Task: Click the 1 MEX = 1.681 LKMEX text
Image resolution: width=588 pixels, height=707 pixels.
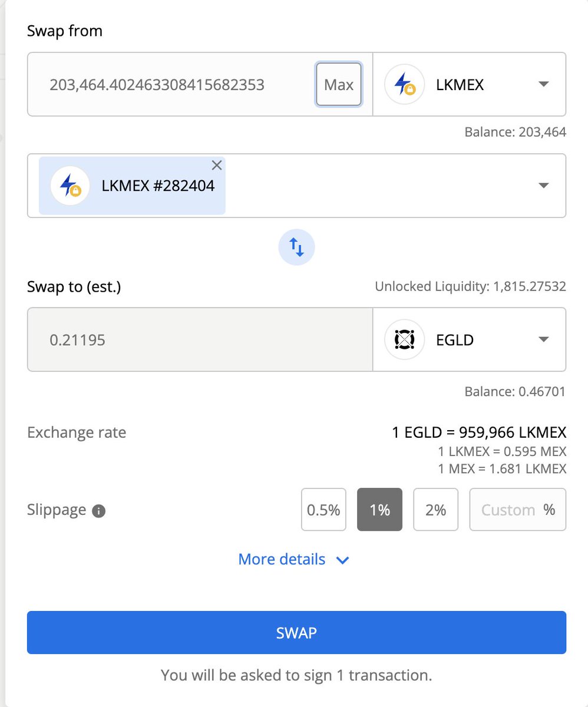Action: pos(502,469)
